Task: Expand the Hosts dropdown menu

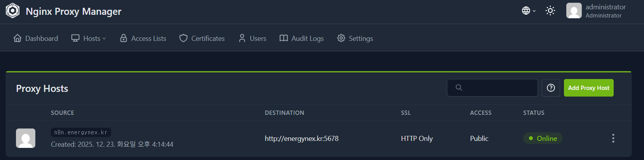Action: (89, 38)
